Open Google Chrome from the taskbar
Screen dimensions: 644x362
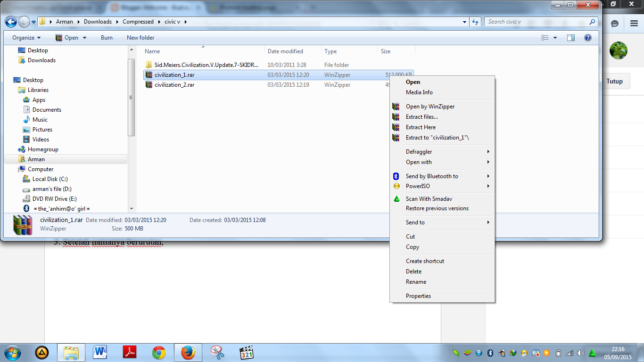point(159,353)
